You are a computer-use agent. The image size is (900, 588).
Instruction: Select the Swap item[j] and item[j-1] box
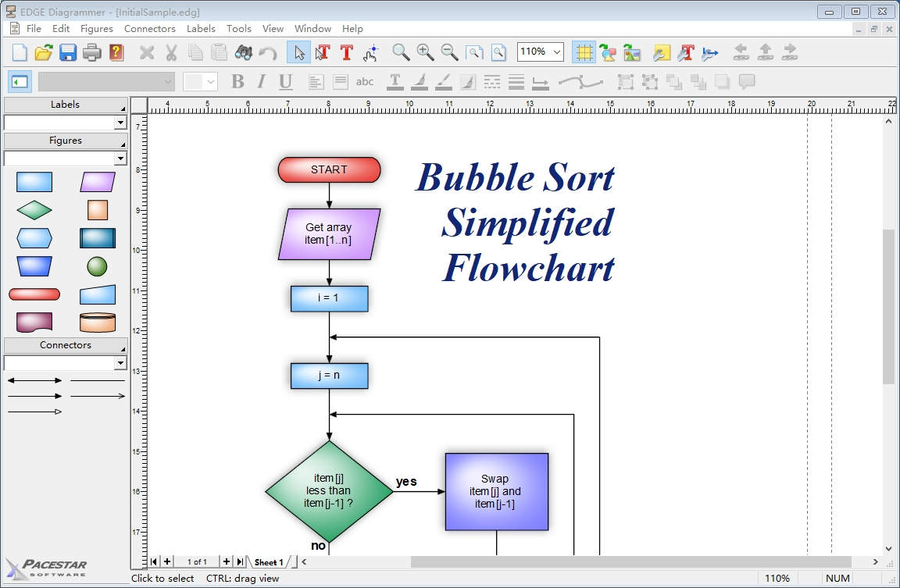[x=497, y=492]
